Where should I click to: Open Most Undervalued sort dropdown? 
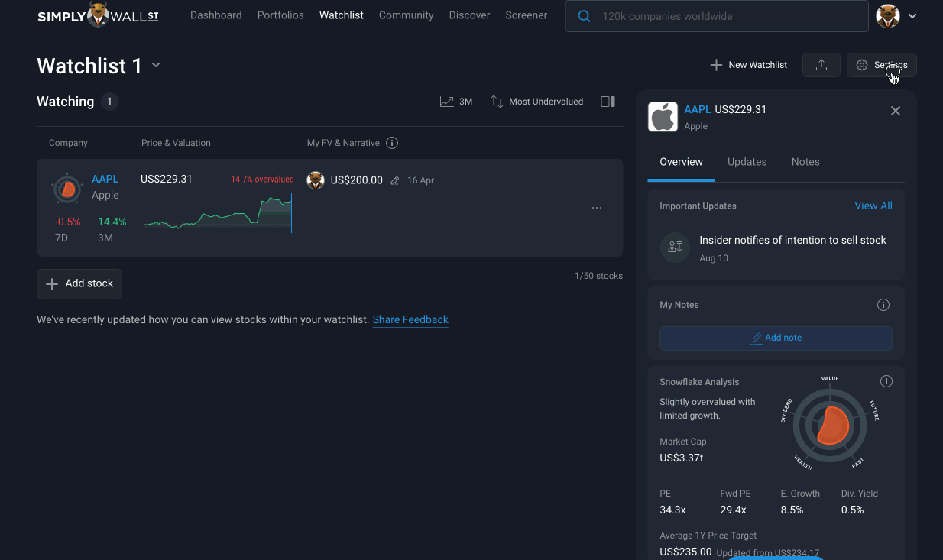536,102
